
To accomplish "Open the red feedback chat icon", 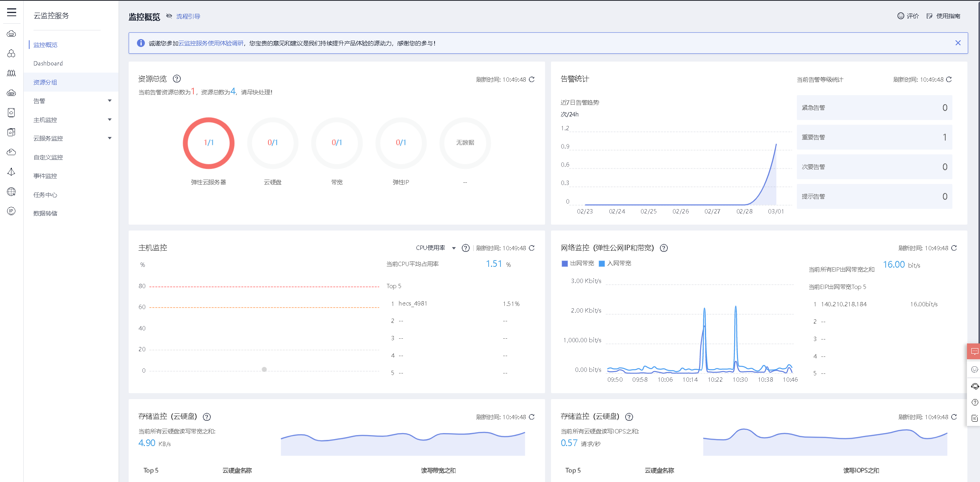I will [x=974, y=351].
